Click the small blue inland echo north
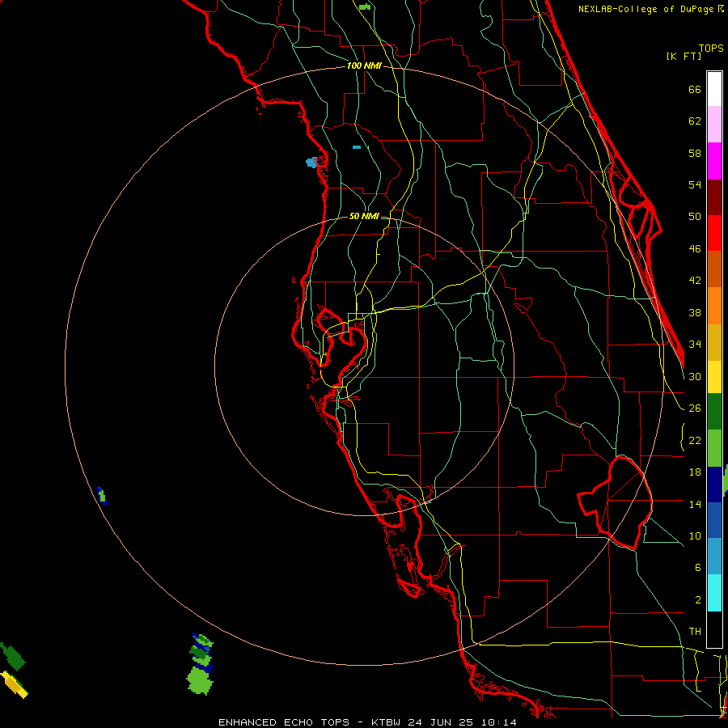Screen dimensions: 728x728 (357, 147)
